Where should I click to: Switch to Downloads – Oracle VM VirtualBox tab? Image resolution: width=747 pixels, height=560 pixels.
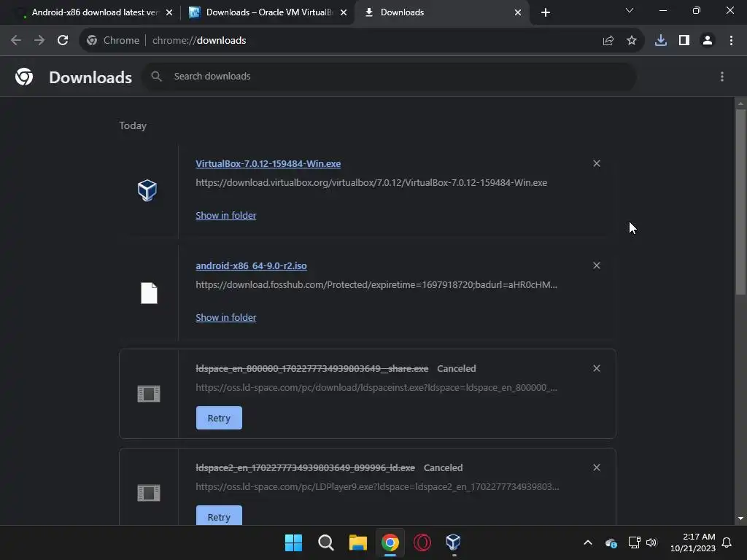pos(267,12)
